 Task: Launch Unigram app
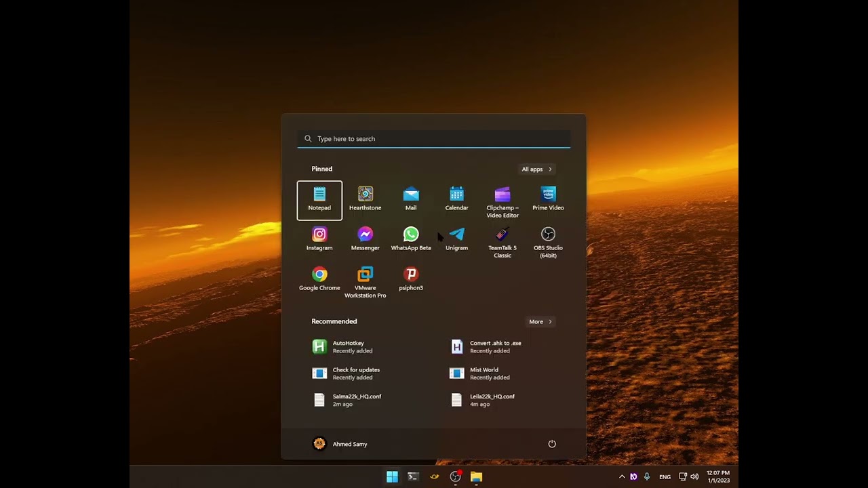click(456, 240)
